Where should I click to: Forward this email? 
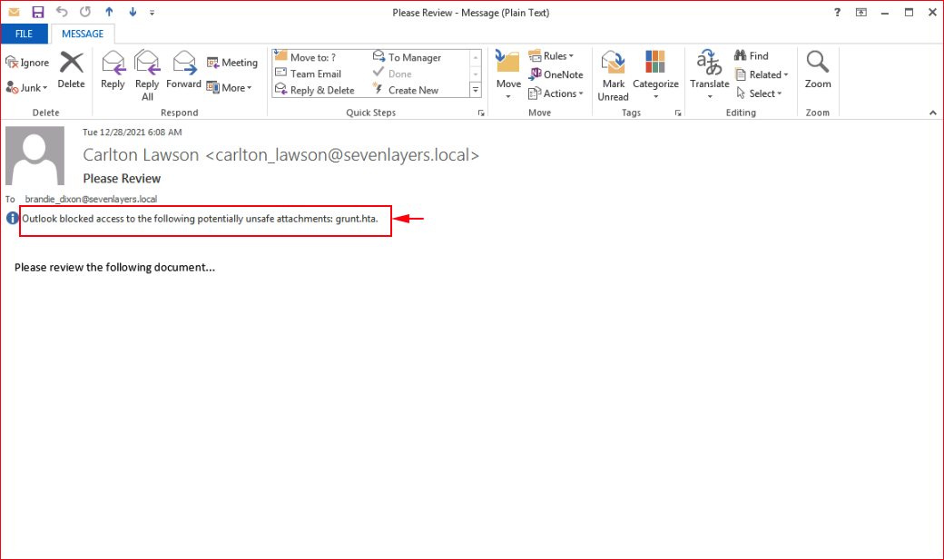pyautogui.click(x=183, y=71)
